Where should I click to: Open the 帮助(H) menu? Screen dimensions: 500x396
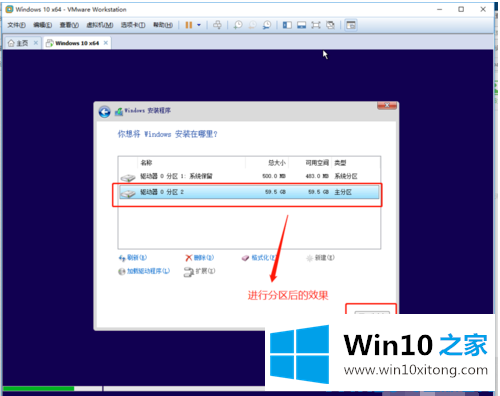(163, 25)
